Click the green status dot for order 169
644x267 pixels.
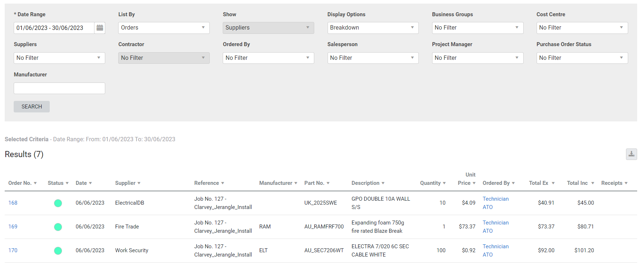[58, 227]
